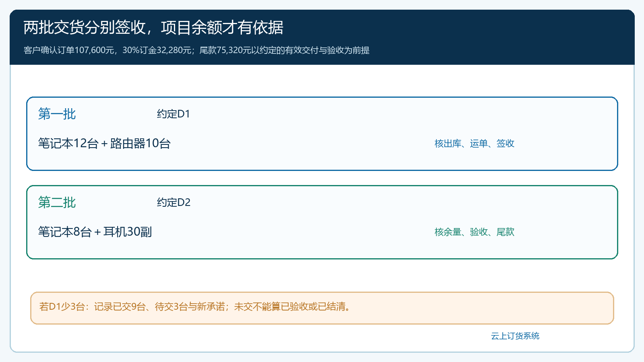The height and width of the screenshot is (362, 644).
Task: Click the 核出库、运单、签收 link text
Action: point(475,144)
